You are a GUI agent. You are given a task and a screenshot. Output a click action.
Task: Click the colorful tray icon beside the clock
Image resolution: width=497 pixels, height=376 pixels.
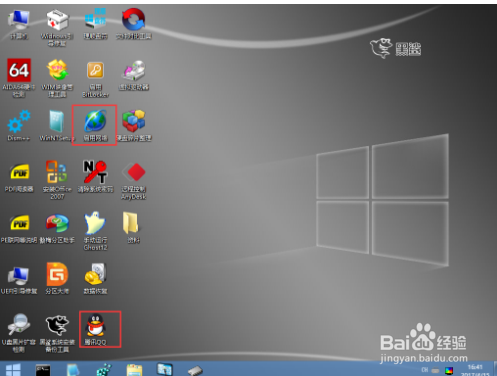pyautogui.click(x=449, y=370)
